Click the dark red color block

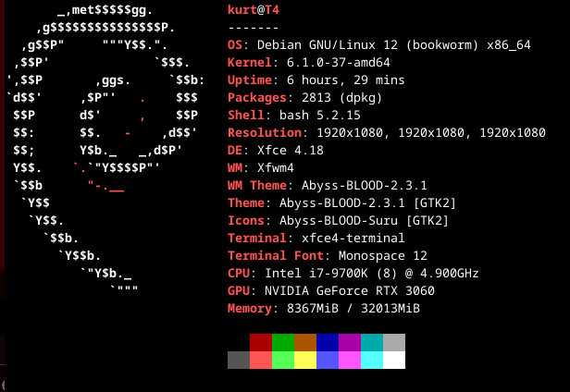click(261, 343)
